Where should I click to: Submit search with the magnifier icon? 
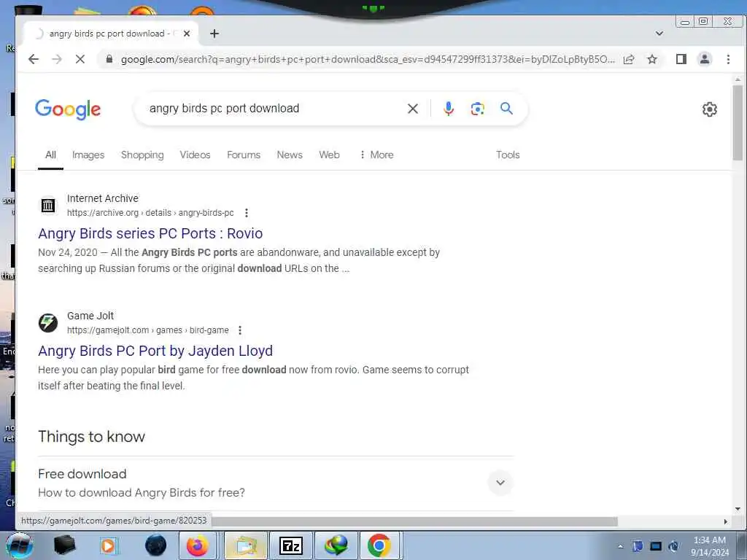click(x=506, y=109)
